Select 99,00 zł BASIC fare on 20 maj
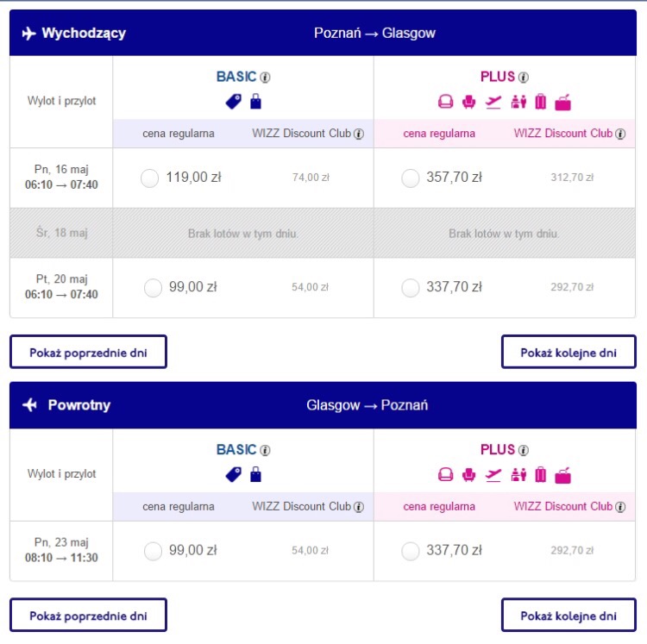 [153, 288]
